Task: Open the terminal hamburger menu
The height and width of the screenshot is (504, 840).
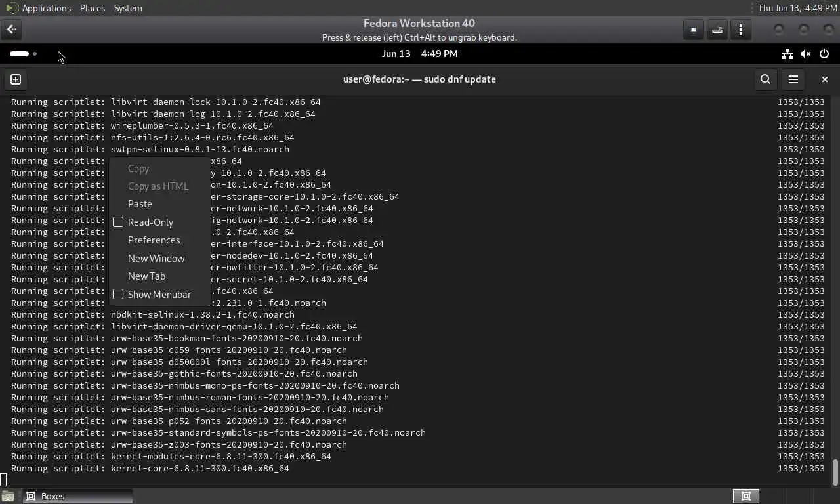Action: coord(793,79)
